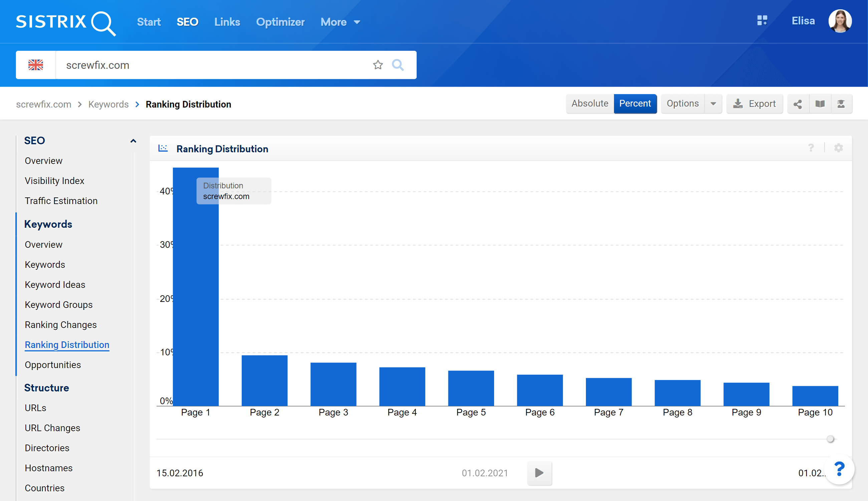Switch to the Links menu

coord(227,22)
